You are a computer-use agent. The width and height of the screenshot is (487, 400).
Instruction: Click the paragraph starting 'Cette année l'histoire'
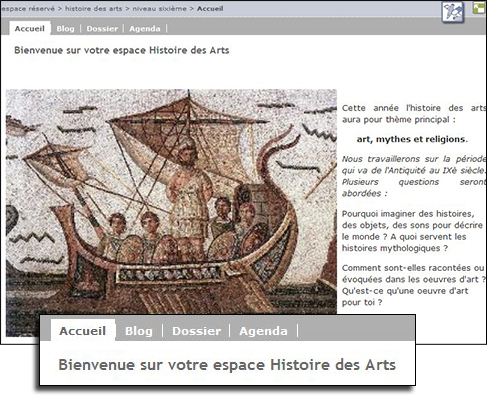414,114
